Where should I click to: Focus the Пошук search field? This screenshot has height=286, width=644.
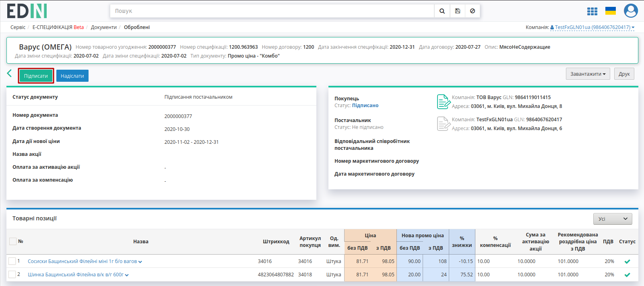pyautogui.click(x=272, y=11)
